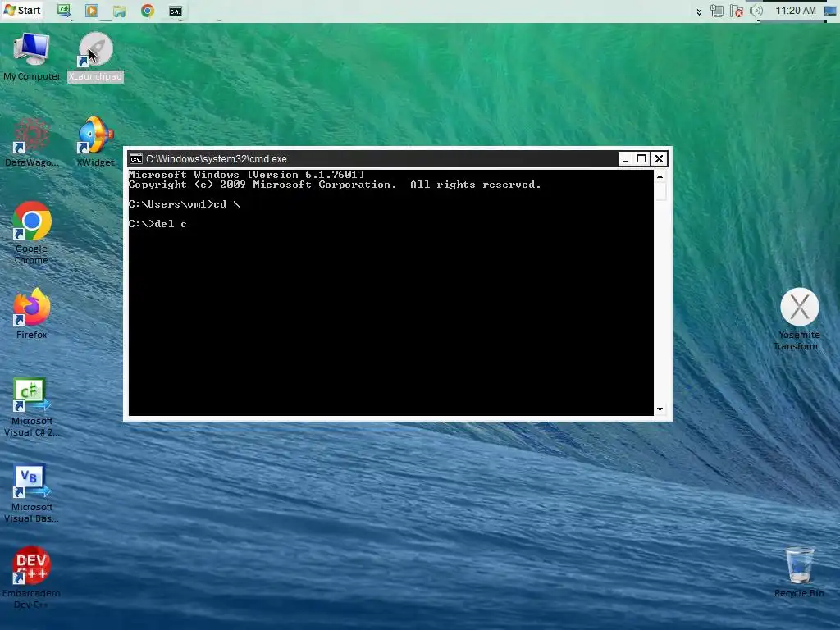Screen dimensions: 840x630
Task: Click the console scrollbar up arrow
Action: point(660,176)
